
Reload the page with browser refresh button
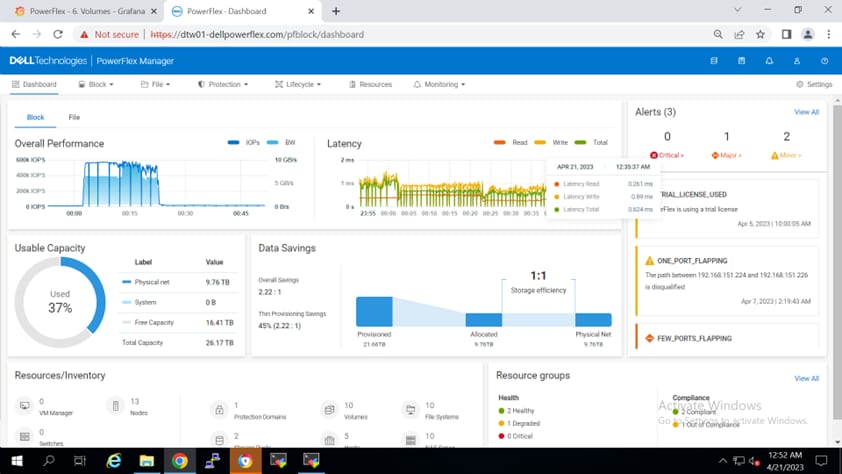[58, 34]
